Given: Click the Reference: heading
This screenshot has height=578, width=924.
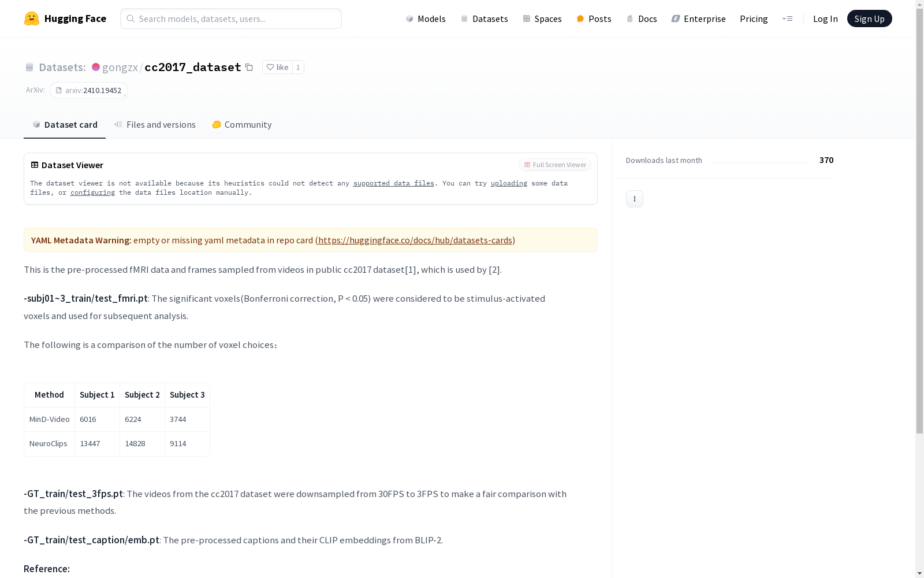Looking at the screenshot, I should pyautogui.click(x=47, y=569).
